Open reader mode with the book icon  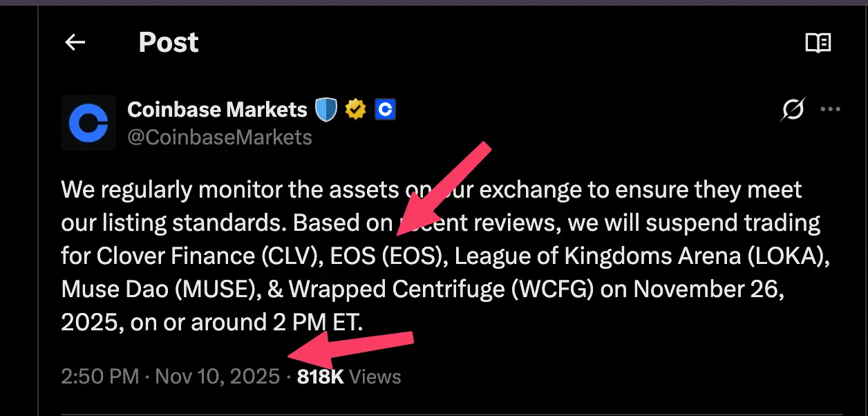tap(819, 43)
